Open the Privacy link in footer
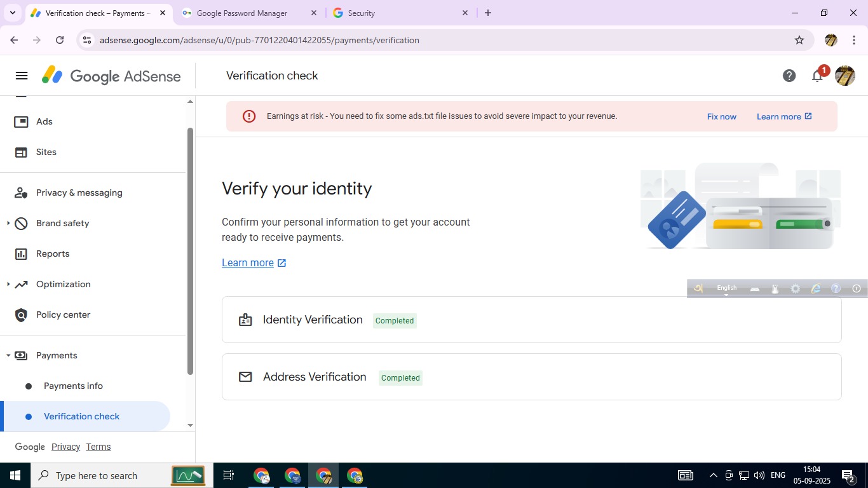The width and height of the screenshot is (868, 488). pos(65,447)
